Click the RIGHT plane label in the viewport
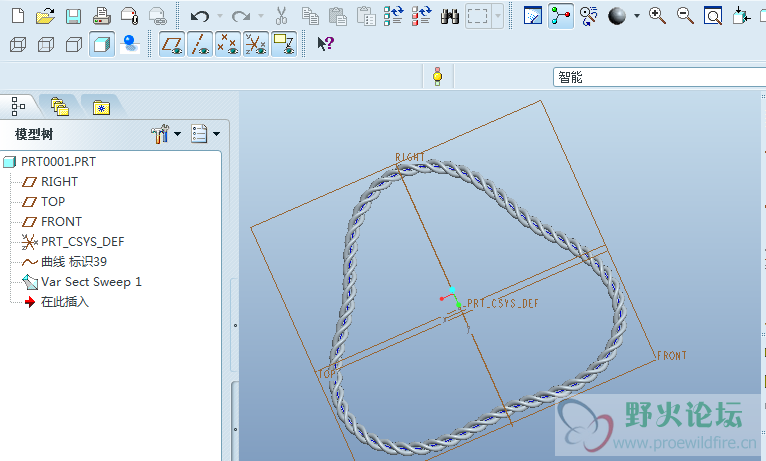The image size is (766, 461). (410, 157)
